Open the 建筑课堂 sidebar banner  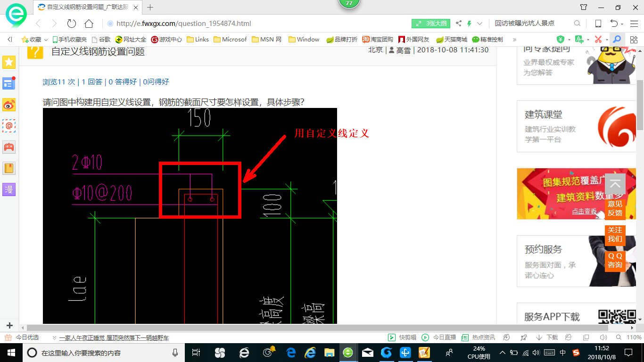[x=576, y=126]
